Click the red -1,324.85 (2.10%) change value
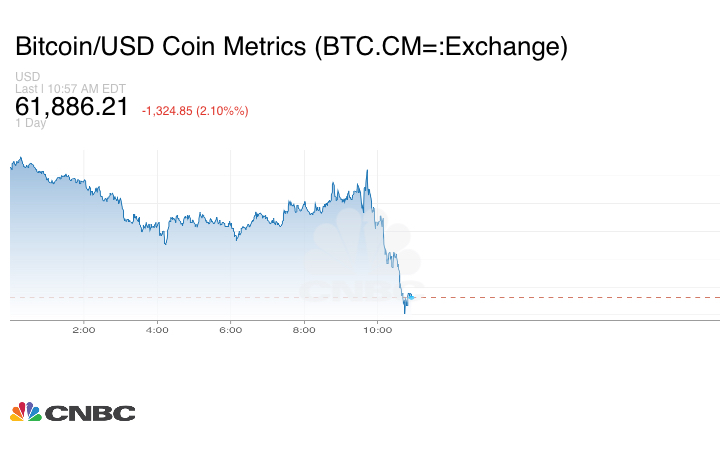This screenshot has height=450, width=720. click(195, 110)
